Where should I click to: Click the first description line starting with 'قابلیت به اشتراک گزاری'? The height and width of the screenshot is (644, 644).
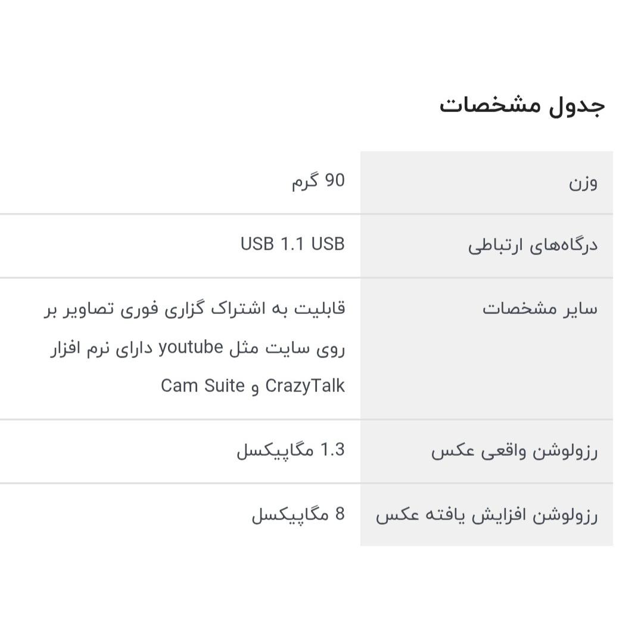[x=195, y=309]
